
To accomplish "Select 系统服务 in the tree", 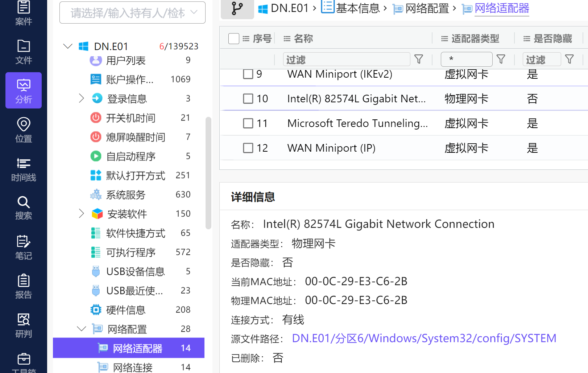I will tap(125, 195).
